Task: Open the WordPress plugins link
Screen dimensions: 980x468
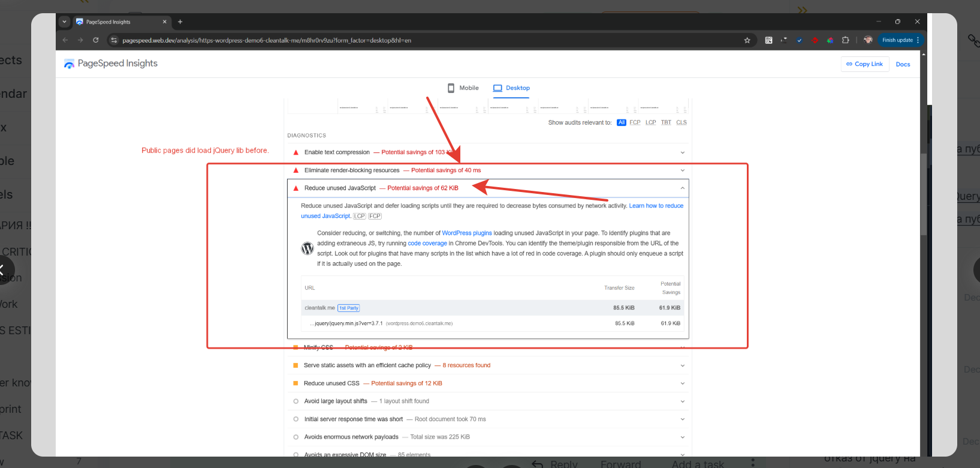Action: coord(466,233)
